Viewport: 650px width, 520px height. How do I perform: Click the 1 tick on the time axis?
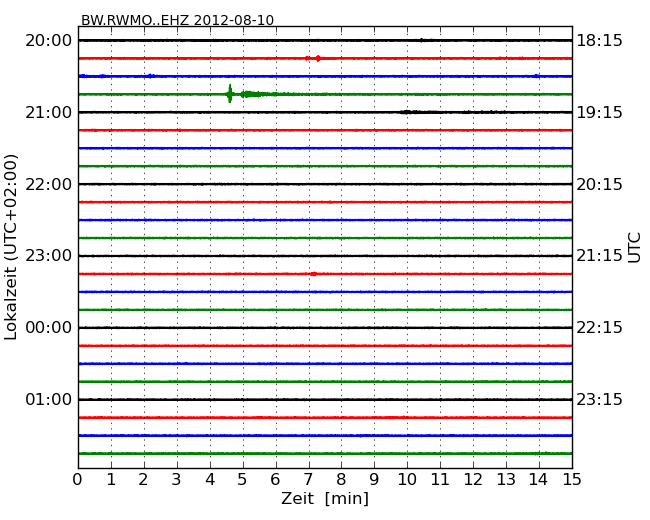click(111, 479)
